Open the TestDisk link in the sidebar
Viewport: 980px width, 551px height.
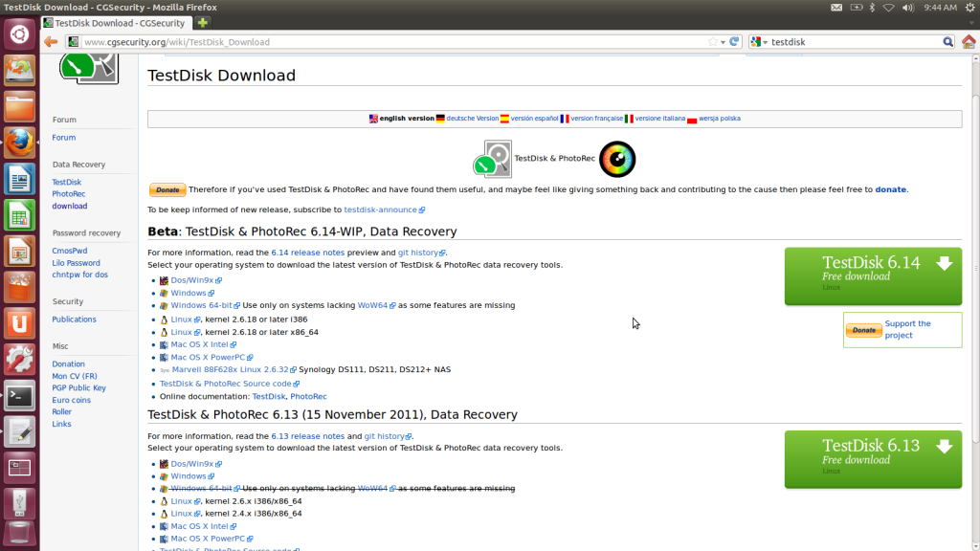(x=67, y=183)
